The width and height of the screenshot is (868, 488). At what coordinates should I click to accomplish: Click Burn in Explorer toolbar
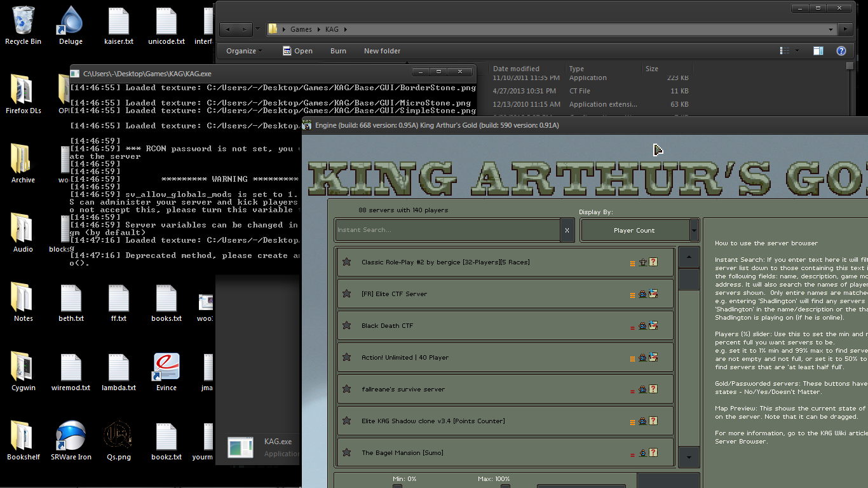pos(338,51)
